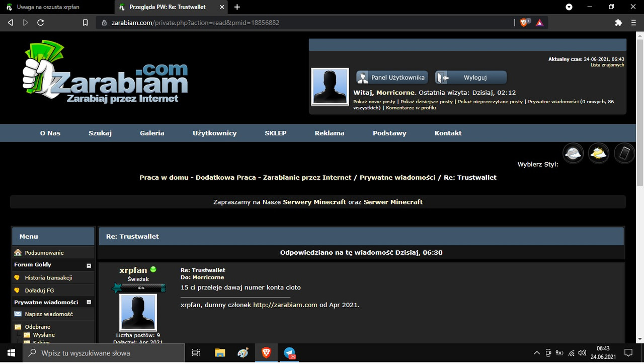Click coin icon next to Historia transakcji
This screenshot has width=644, height=364.
click(x=17, y=277)
